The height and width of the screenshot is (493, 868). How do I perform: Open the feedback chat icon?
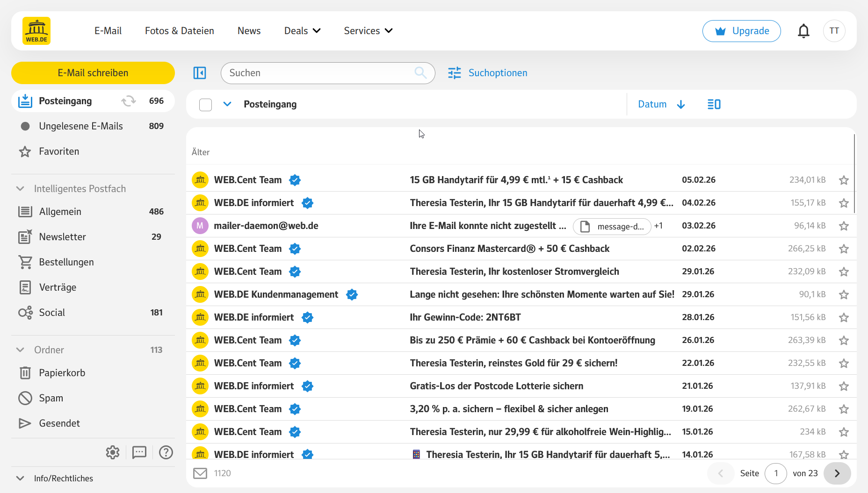point(139,452)
